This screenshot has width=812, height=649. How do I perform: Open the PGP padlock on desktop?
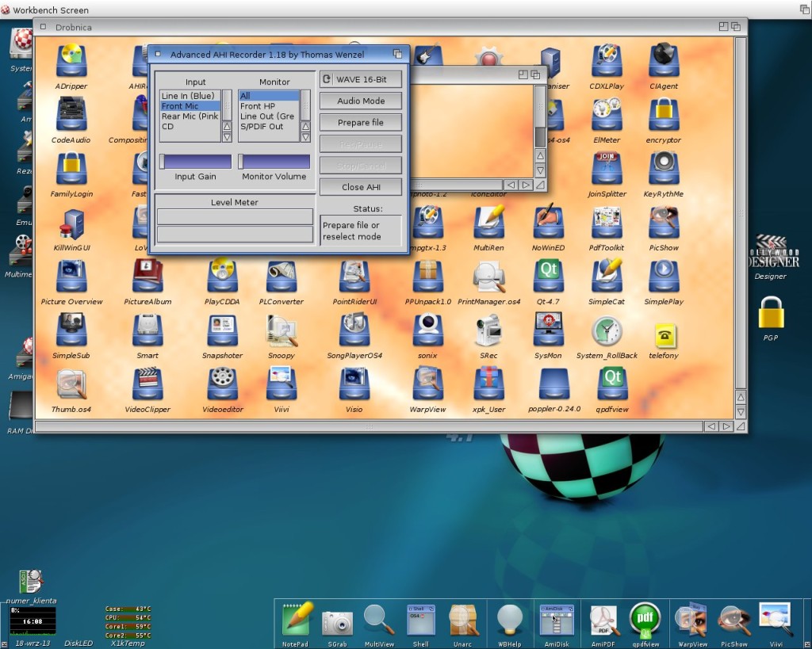(x=771, y=312)
